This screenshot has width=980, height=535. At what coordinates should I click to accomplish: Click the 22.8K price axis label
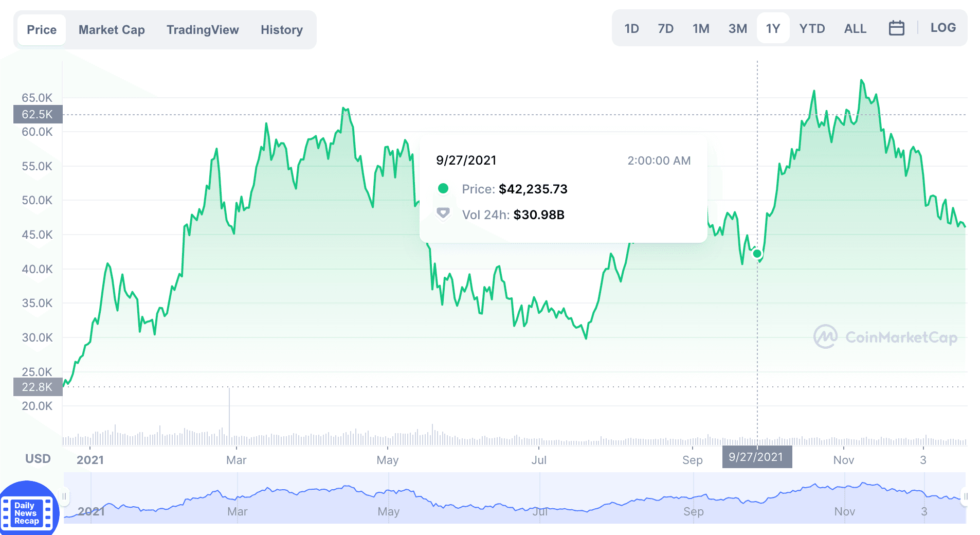point(38,387)
